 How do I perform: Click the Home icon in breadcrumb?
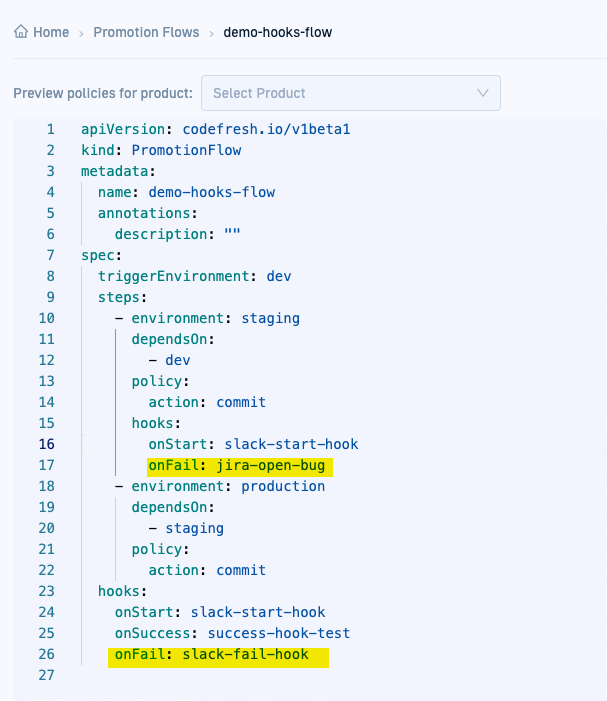point(21,32)
